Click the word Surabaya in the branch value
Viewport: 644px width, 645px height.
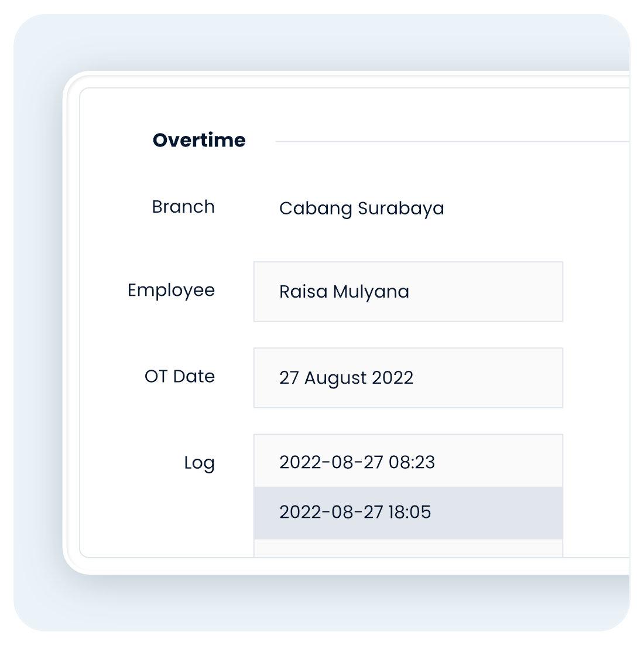pyautogui.click(x=400, y=209)
